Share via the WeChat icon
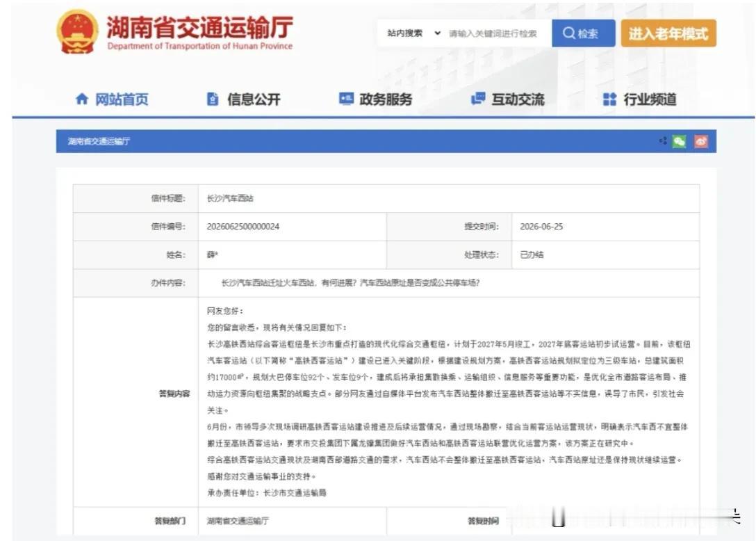This screenshot has width=756, height=541. [x=680, y=141]
